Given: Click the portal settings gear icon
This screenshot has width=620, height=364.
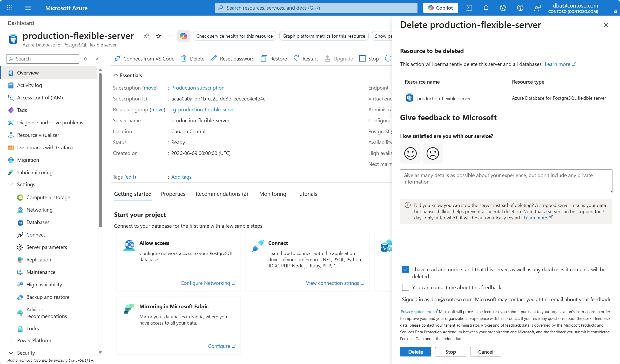Looking at the screenshot, I should (503, 8).
